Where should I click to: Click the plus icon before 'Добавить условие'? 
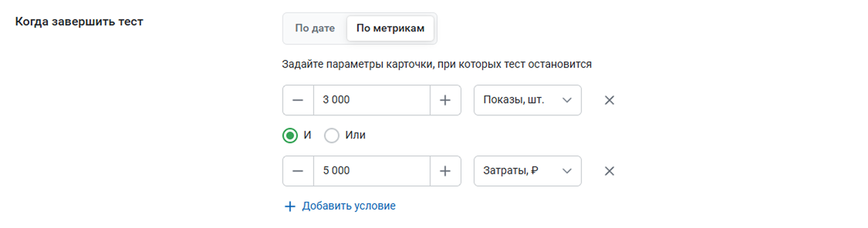290,206
